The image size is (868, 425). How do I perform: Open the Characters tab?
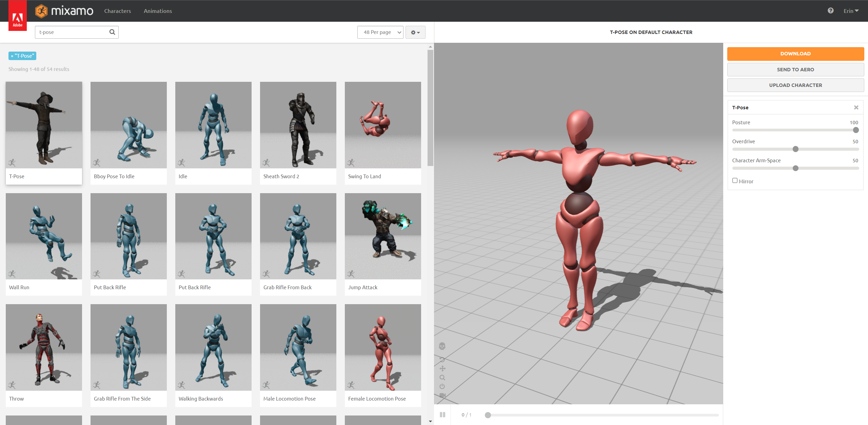(x=117, y=11)
